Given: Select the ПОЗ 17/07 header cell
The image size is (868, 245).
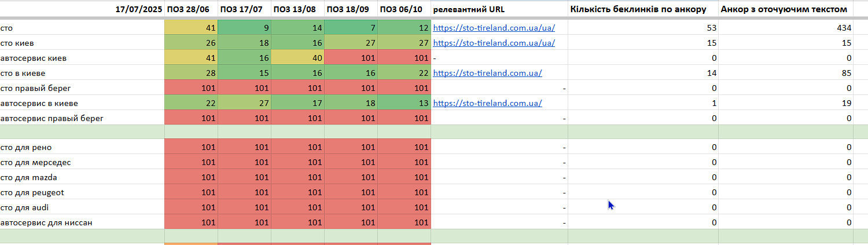Looking at the screenshot, I should pyautogui.click(x=244, y=9).
